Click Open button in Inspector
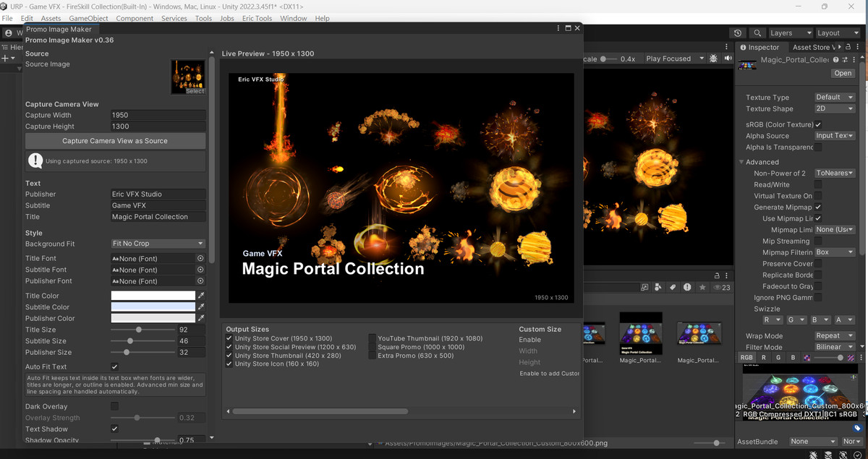Viewport: 868px width, 459px height. [843, 73]
